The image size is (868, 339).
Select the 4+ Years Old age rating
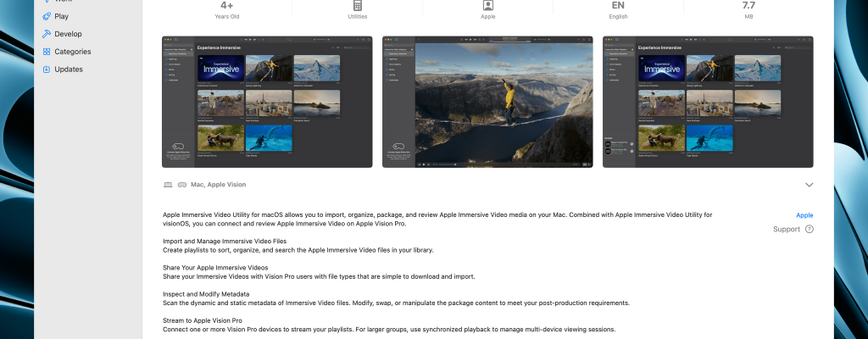[227, 9]
